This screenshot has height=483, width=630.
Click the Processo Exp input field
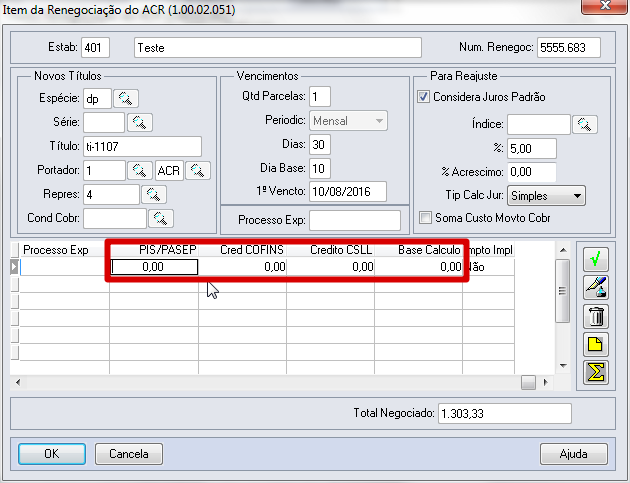355,221
